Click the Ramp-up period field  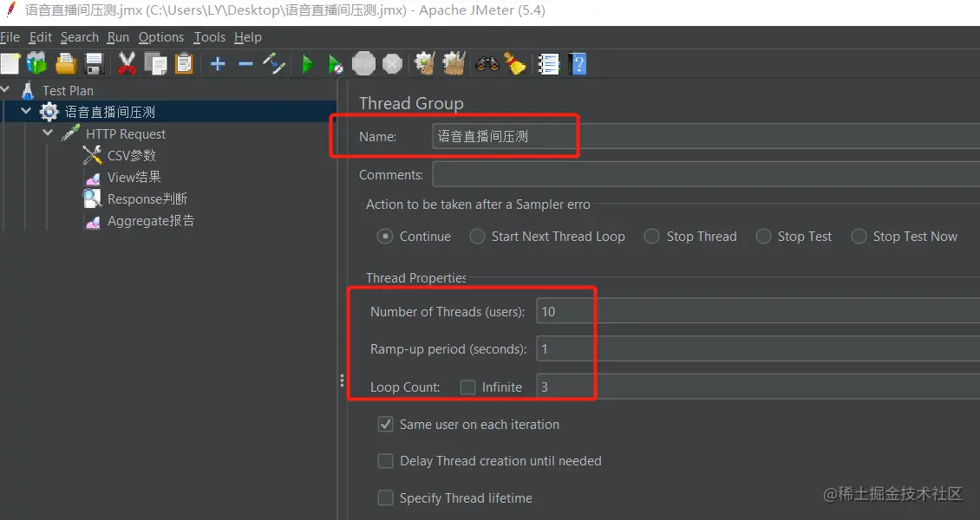758,349
